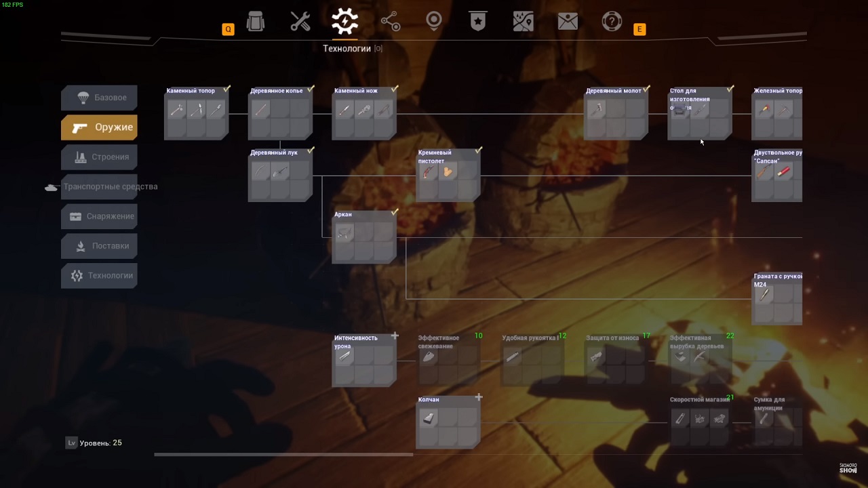Open the shield star badge icon
Screen dimensions: 868x488
(478, 22)
